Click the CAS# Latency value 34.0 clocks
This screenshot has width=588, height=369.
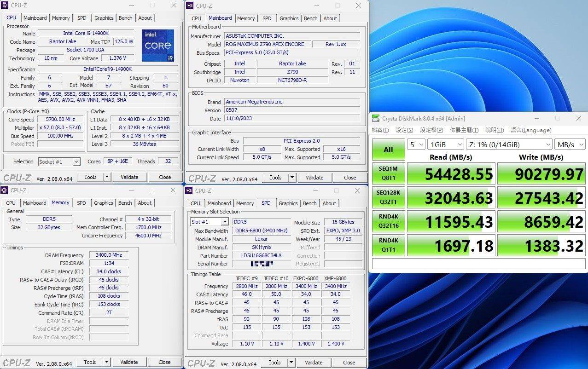[x=109, y=271]
